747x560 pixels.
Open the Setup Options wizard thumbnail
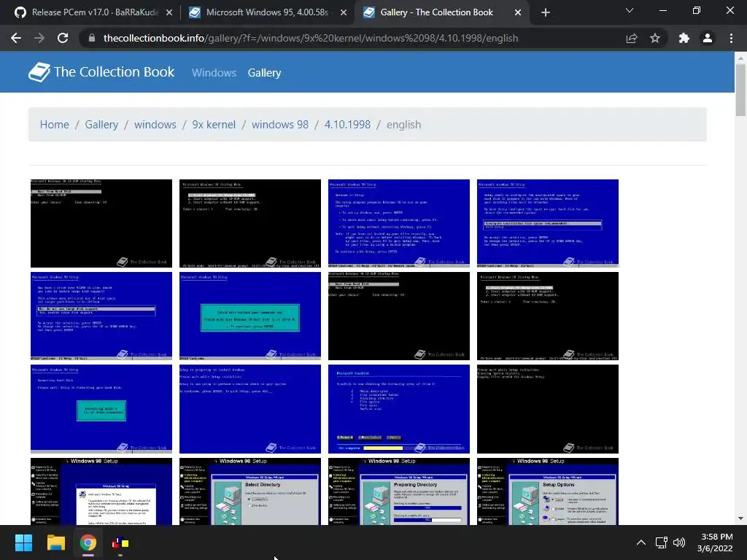point(548,491)
